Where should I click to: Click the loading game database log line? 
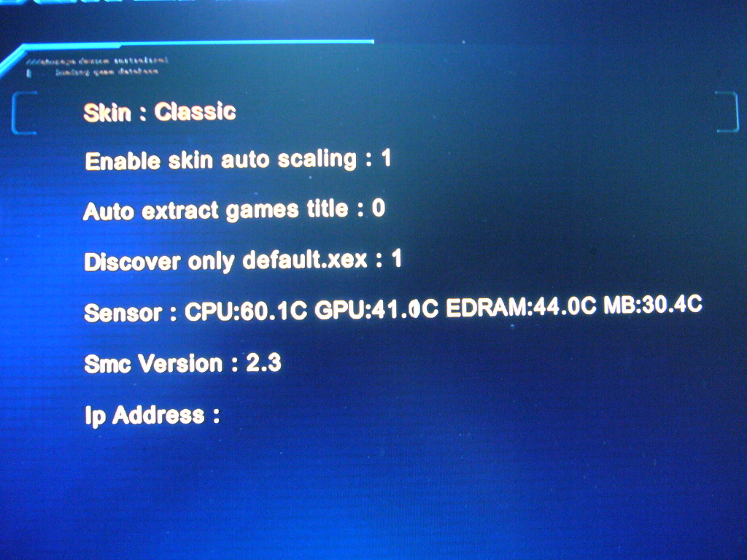tap(107, 72)
